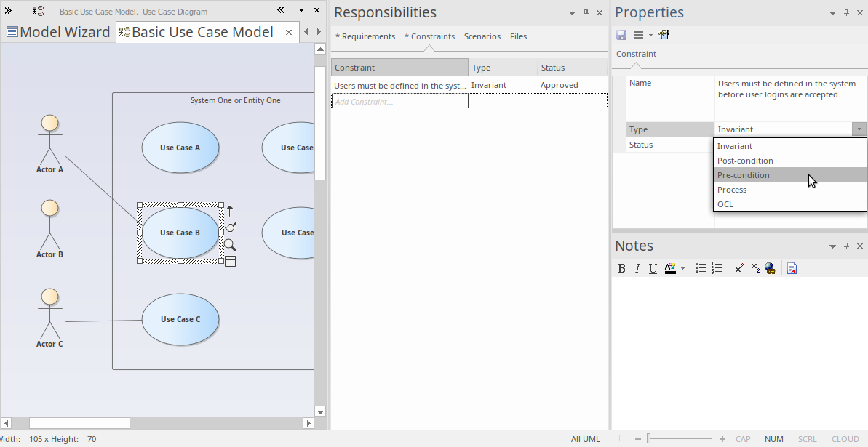
Task: Click the Quick Linker arrow beside Use Case B
Action: pos(230,211)
